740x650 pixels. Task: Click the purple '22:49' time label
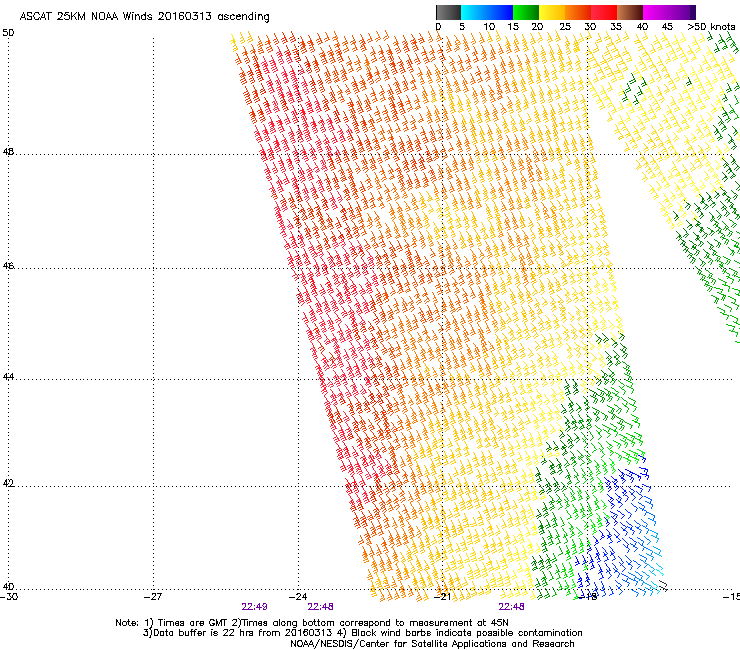click(x=254, y=607)
